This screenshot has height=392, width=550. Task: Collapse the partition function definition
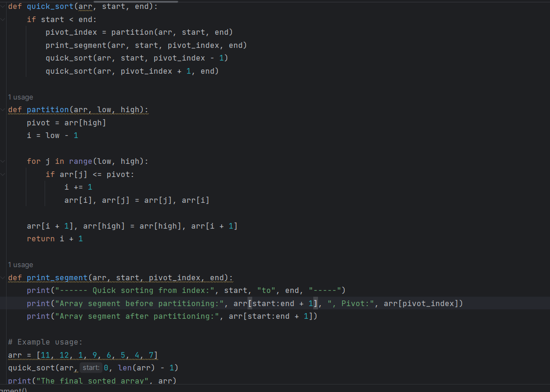coord(2,109)
